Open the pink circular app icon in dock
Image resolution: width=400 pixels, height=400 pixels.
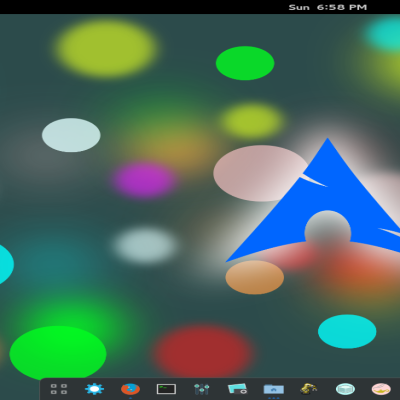click(381, 389)
